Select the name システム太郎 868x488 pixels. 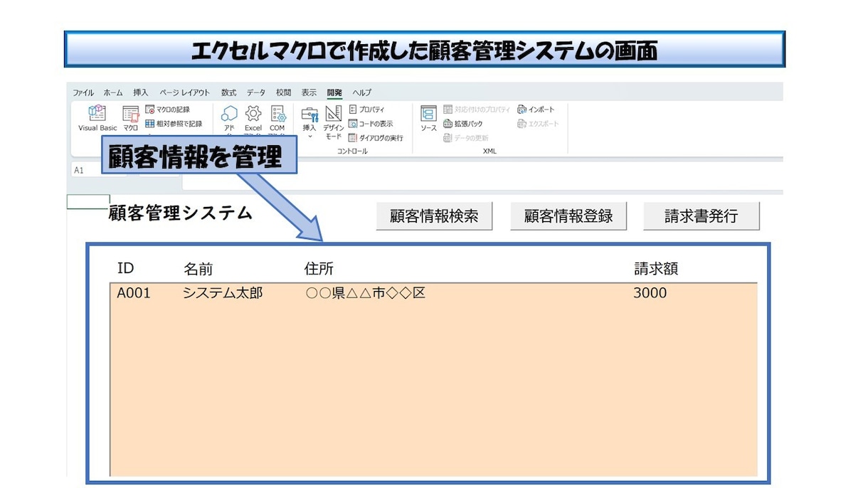click(x=223, y=293)
